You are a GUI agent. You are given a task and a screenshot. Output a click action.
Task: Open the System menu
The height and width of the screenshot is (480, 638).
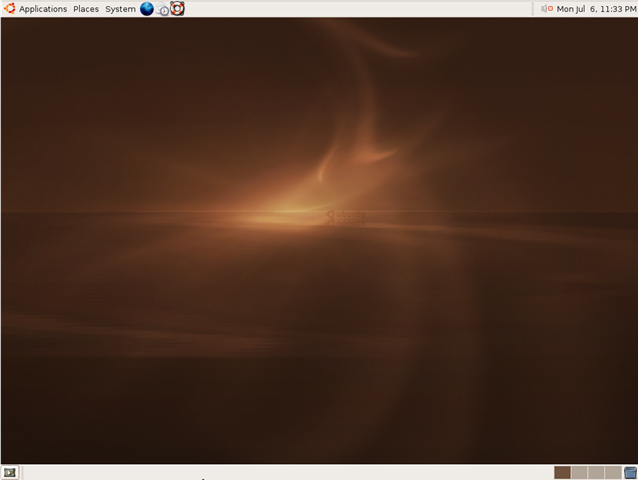click(120, 9)
